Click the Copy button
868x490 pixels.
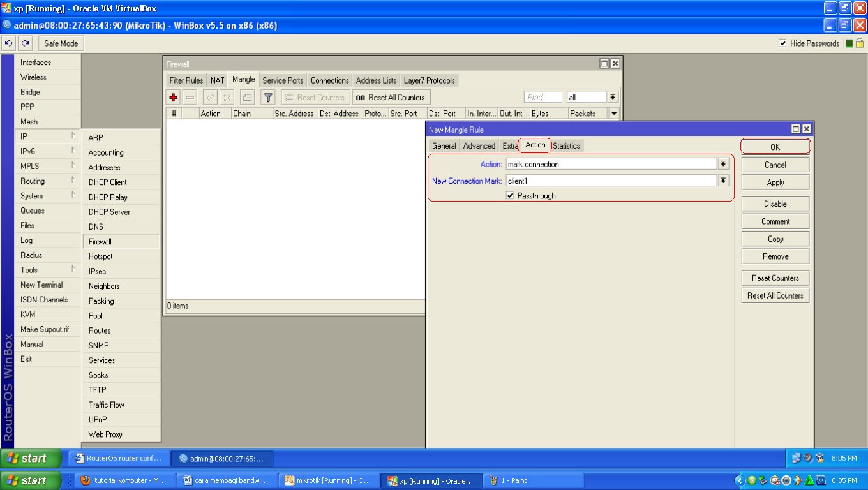point(775,239)
